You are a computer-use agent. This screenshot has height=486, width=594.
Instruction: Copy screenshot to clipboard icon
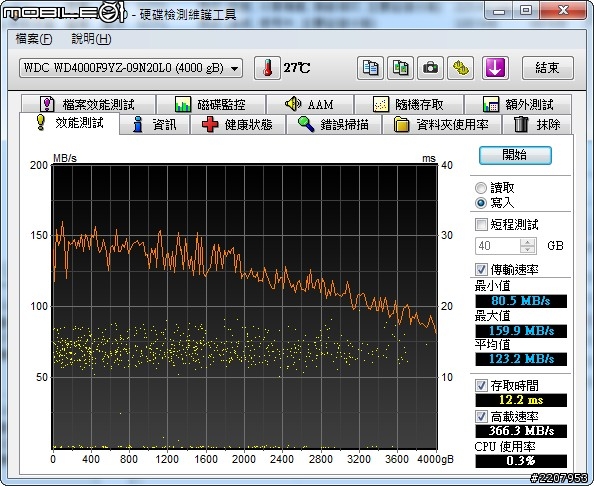pos(400,68)
